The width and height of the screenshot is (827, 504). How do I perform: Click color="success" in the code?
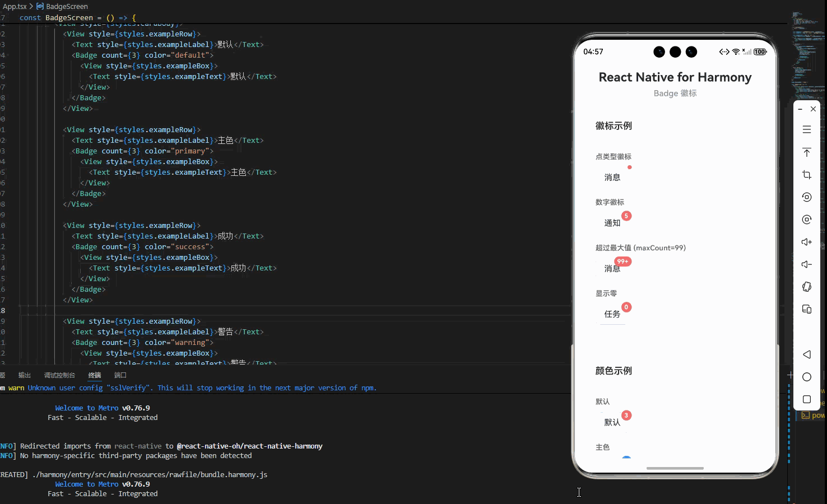[176, 247]
